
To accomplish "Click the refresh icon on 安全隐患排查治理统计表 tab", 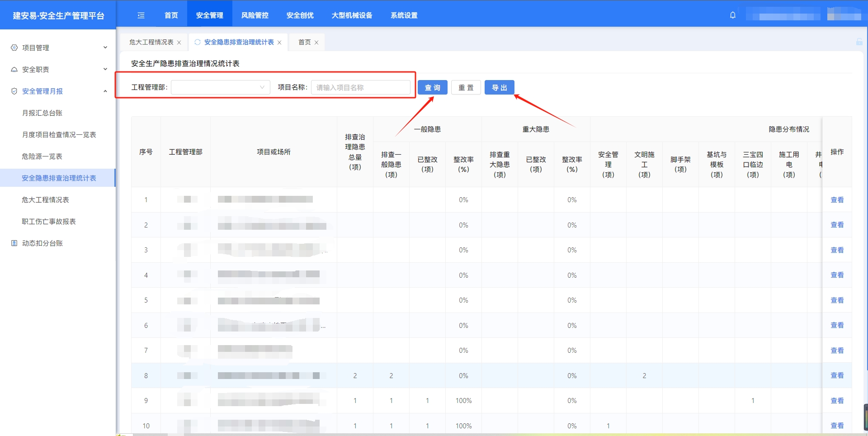I will point(198,42).
